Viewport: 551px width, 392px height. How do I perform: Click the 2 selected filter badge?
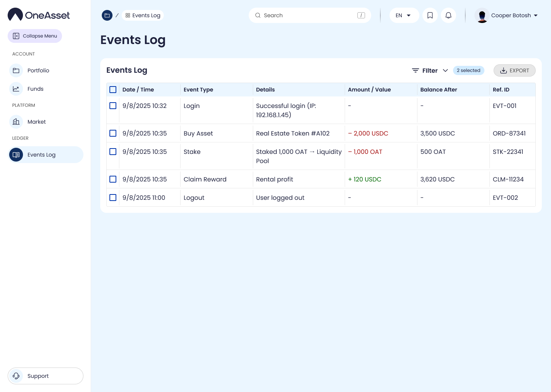tap(468, 70)
